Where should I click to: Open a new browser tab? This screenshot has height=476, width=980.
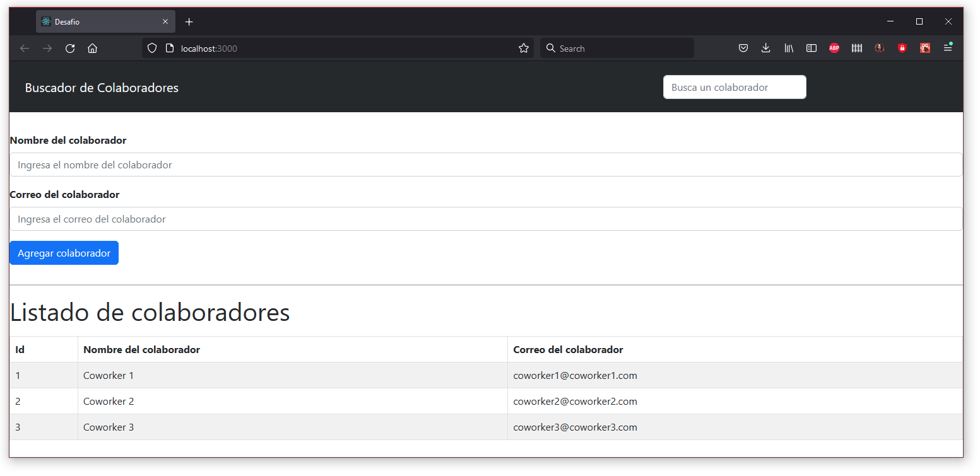(x=189, y=21)
